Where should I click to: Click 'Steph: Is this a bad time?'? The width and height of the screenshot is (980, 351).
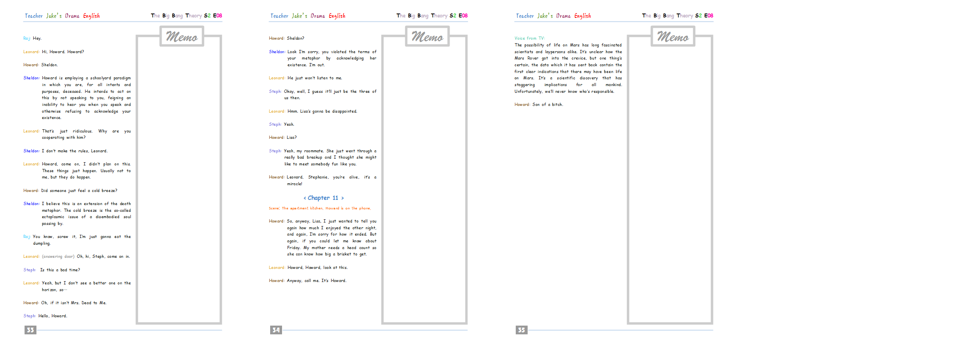click(x=51, y=270)
